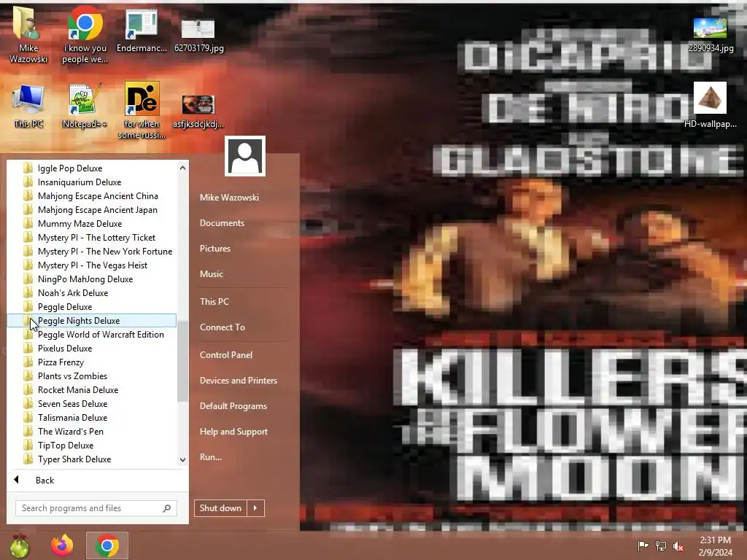
Task: Open Music from Start menu
Action: coord(211,274)
